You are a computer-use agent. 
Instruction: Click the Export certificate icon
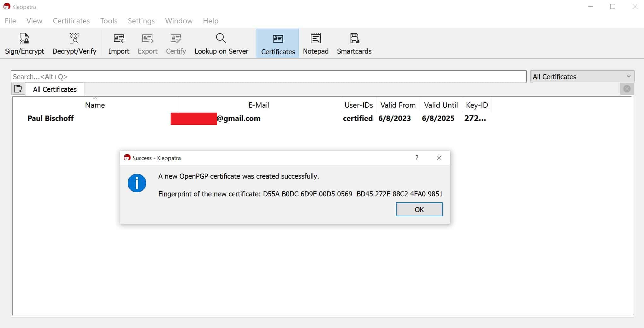pos(147,44)
